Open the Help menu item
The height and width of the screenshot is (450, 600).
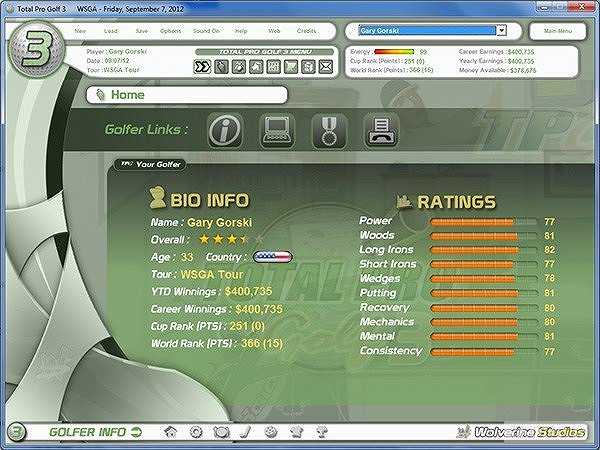[241, 31]
